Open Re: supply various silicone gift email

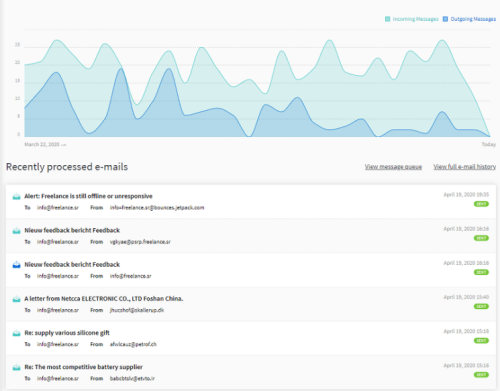tap(67, 333)
